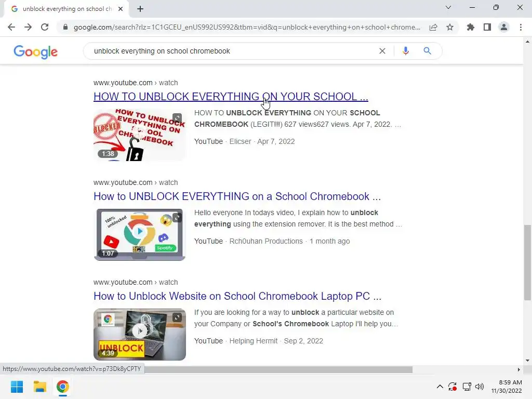Start voice search with microphone
The width and height of the screenshot is (532, 399).
tap(405, 51)
